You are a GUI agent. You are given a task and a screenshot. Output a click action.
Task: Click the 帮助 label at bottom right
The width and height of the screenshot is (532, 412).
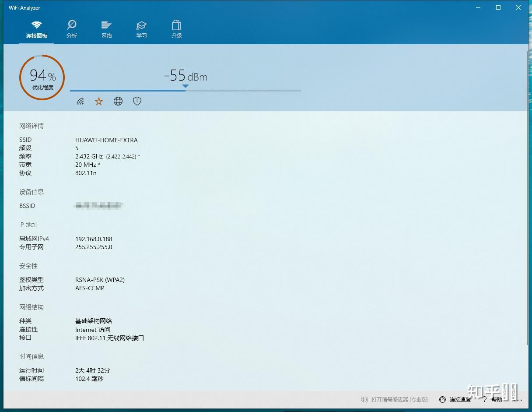pos(497,399)
